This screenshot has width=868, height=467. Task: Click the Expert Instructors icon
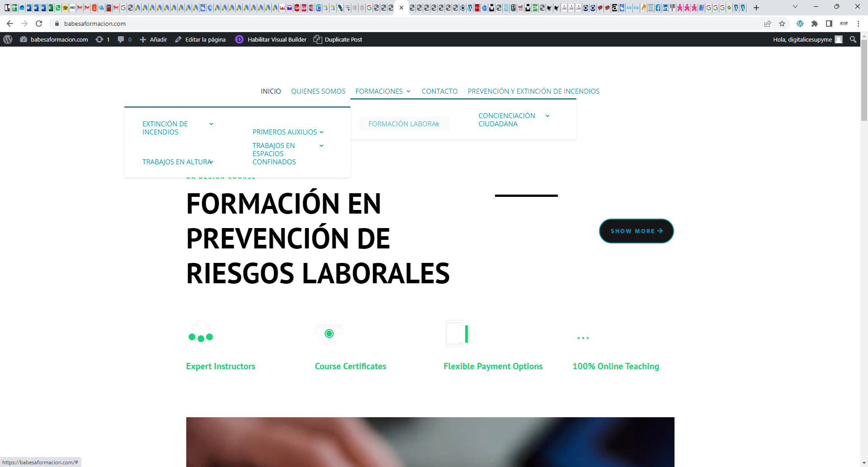coord(201,334)
